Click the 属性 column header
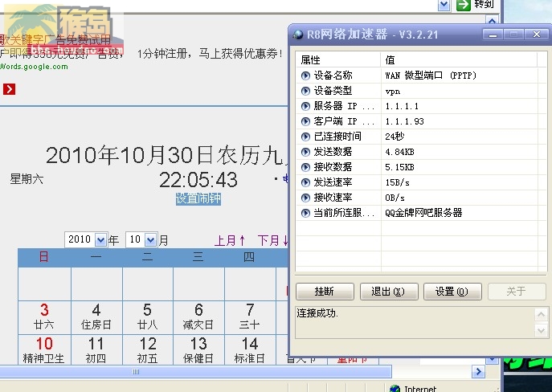The height and width of the screenshot is (392, 552). [x=338, y=59]
